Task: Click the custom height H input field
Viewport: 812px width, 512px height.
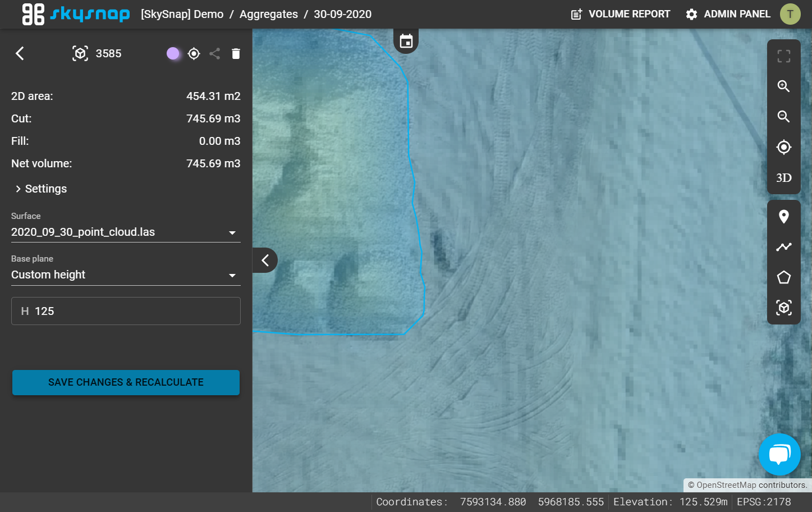Action: [x=126, y=311]
